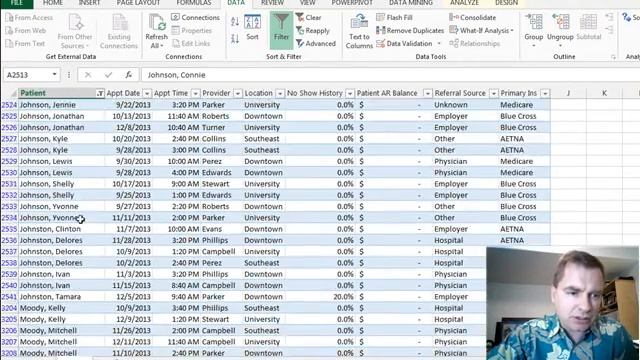Screen dimensions: 640x360
Task: Select column K header
Action: coord(604,93)
